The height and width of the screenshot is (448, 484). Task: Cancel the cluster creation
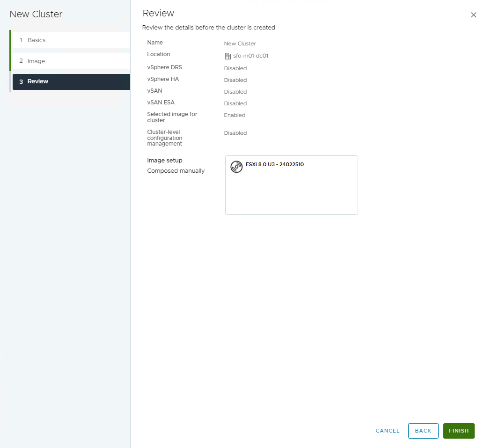point(388,431)
